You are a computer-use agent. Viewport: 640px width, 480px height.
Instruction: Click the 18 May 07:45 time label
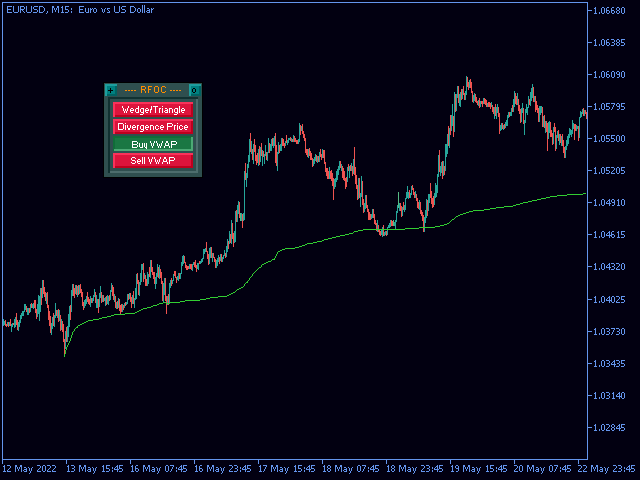point(351,469)
